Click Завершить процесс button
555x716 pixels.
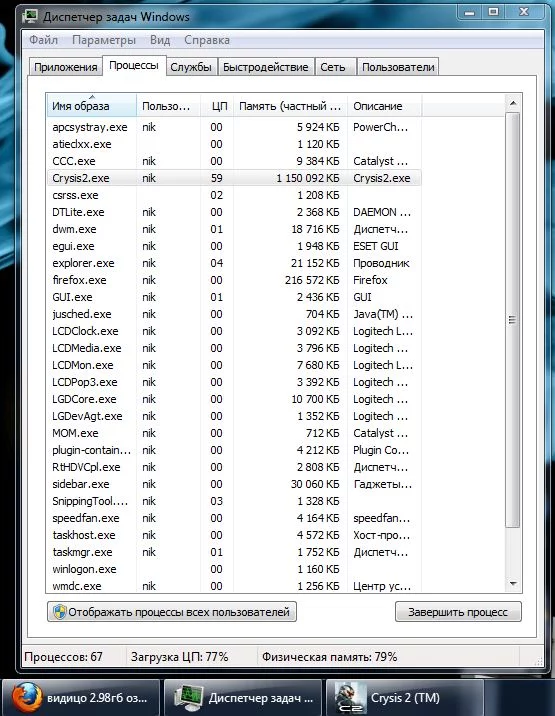pos(458,612)
